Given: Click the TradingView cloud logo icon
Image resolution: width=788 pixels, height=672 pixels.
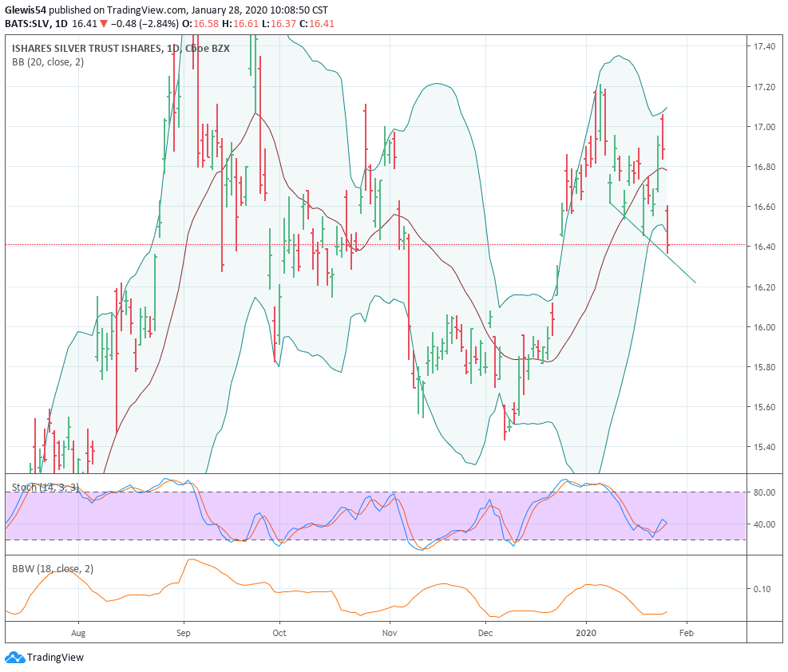Looking at the screenshot, I should 14,657.
